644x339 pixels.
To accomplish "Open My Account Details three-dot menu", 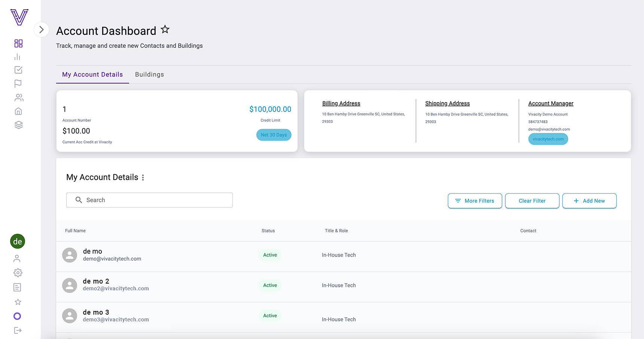I will point(143,178).
